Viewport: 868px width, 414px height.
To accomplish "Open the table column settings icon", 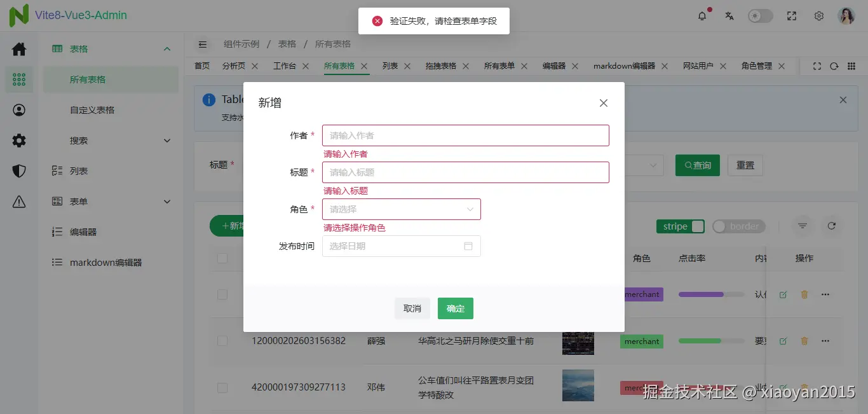I will pos(803,226).
